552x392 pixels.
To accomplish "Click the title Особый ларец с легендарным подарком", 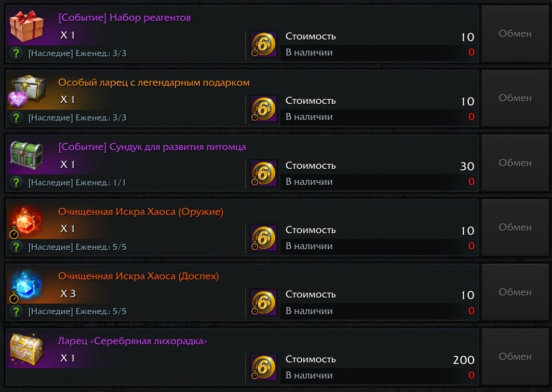I will tap(154, 83).
